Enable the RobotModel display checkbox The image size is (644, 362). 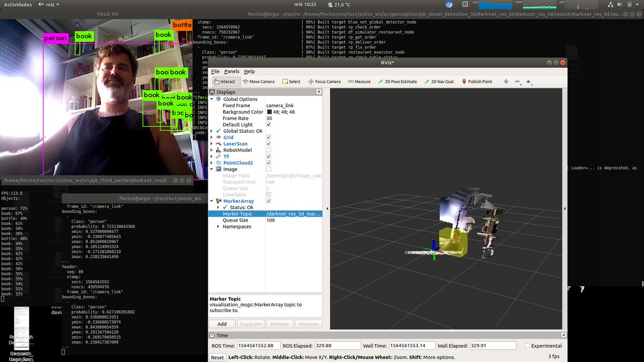pyautogui.click(x=269, y=150)
